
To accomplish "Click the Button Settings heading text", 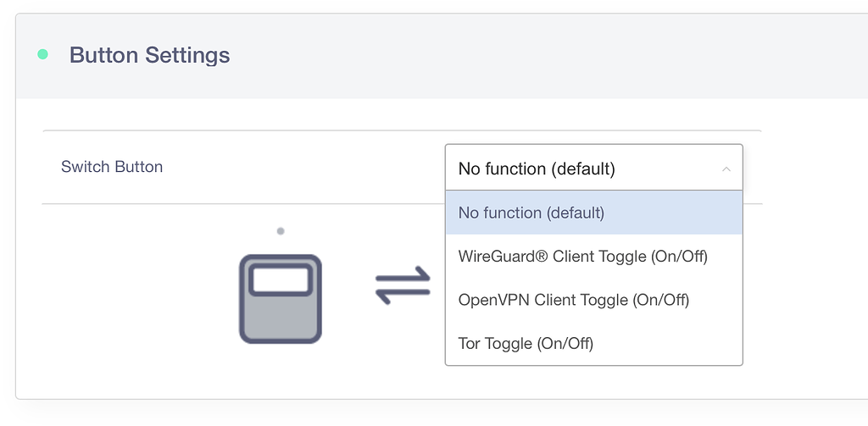I will pos(149,55).
